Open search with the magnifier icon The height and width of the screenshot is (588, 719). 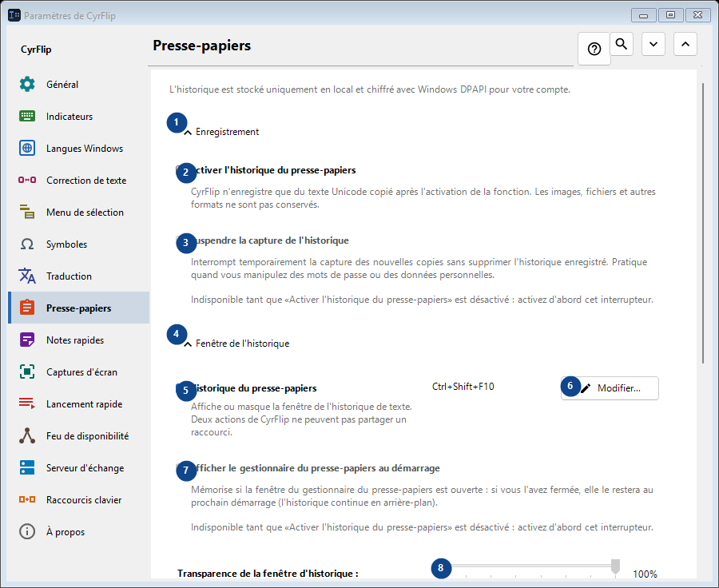pos(622,44)
